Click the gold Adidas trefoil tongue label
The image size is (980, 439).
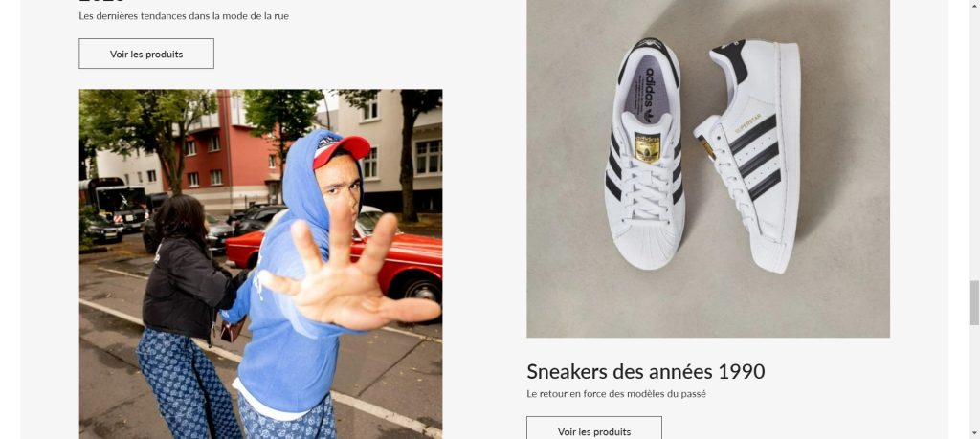tap(647, 147)
